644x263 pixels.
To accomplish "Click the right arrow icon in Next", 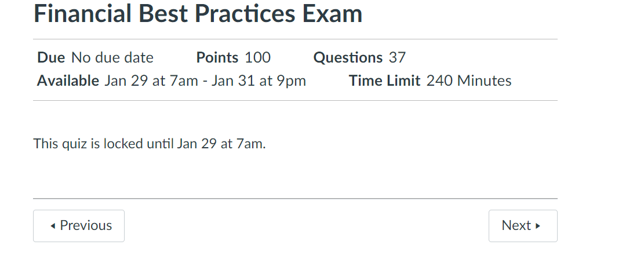I will coord(538,226).
